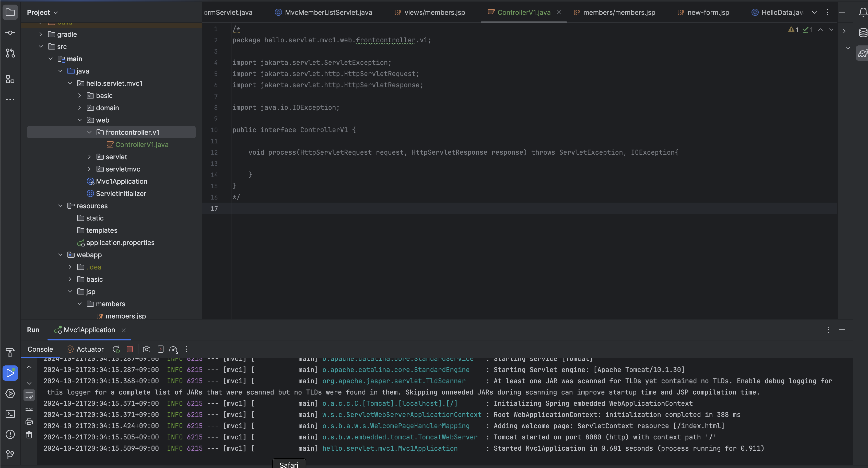This screenshot has width=868, height=468.
Task: Open the Project view dropdown
Action: (x=42, y=13)
